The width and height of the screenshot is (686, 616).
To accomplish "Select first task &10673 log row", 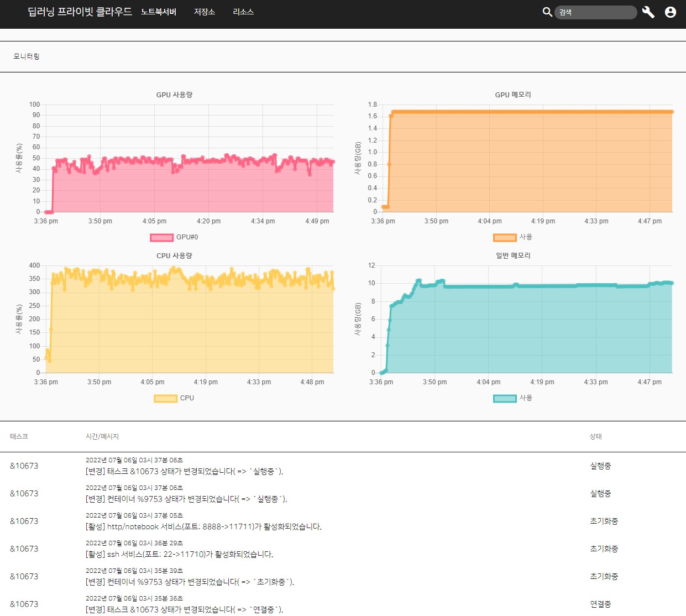I will 343,466.
